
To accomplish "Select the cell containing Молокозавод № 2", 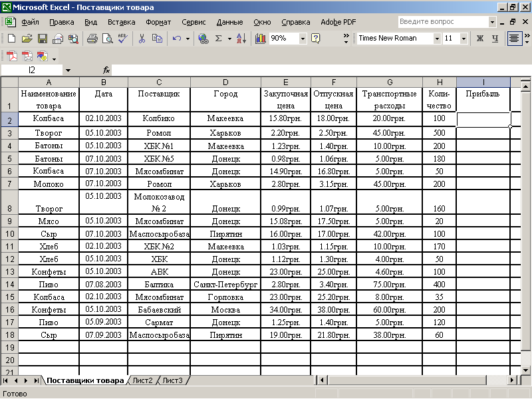I will click(x=159, y=202).
